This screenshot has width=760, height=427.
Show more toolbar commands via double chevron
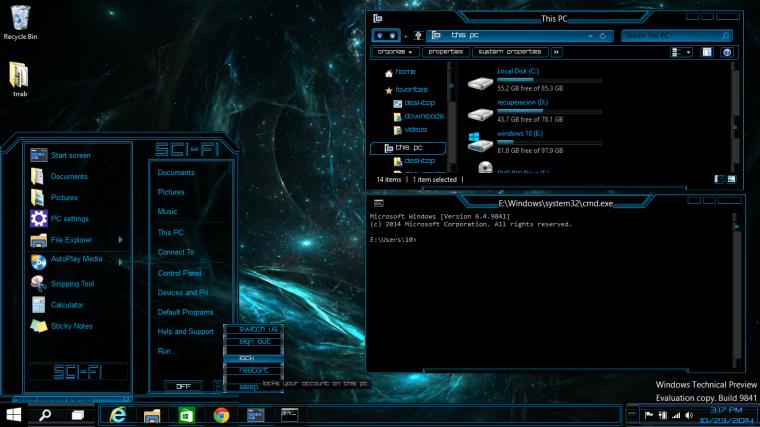[x=556, y=52]
